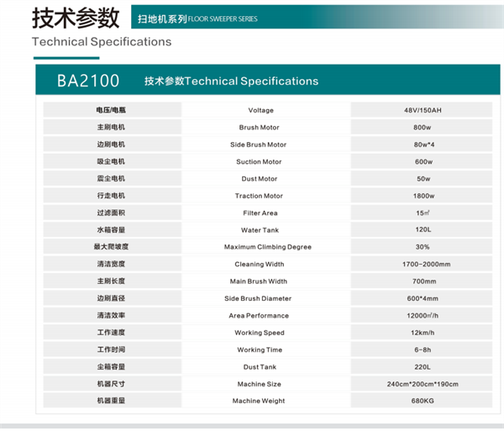
Task: Select the '680KG' value
Action: (423, 401)
